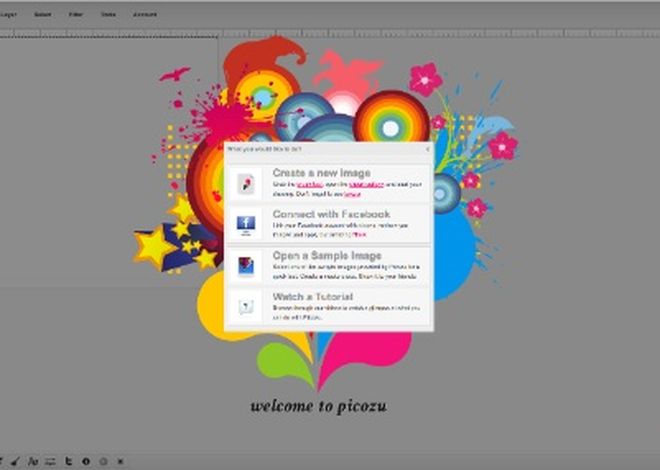Click the dark info circle icon in the bottom toolbar
660x470 pixels.
pyautogui.click(x=86, y=462)
